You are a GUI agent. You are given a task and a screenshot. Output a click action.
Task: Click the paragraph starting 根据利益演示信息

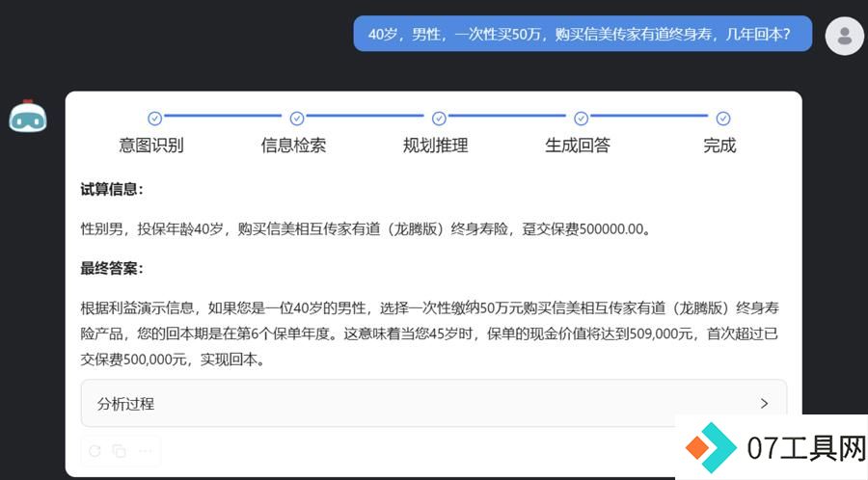pos(429,333)
